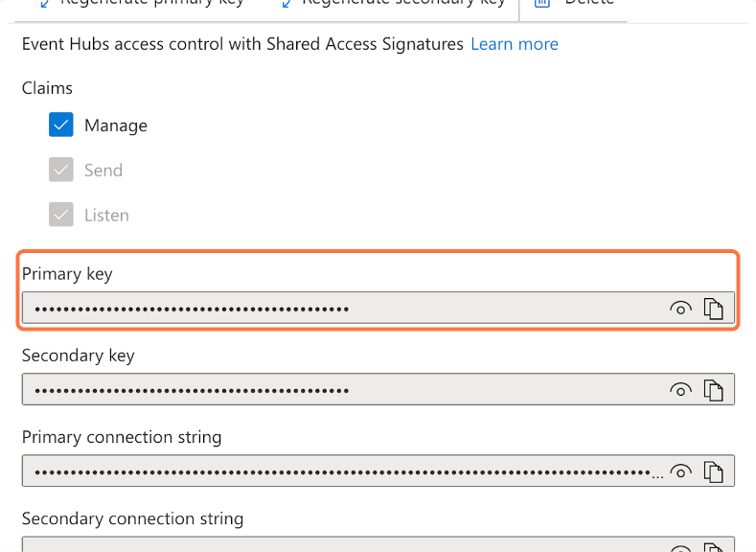This screenshot has width=756, height=552.
Task: Reveal the Primary connection string
Action: coord(680,471)
